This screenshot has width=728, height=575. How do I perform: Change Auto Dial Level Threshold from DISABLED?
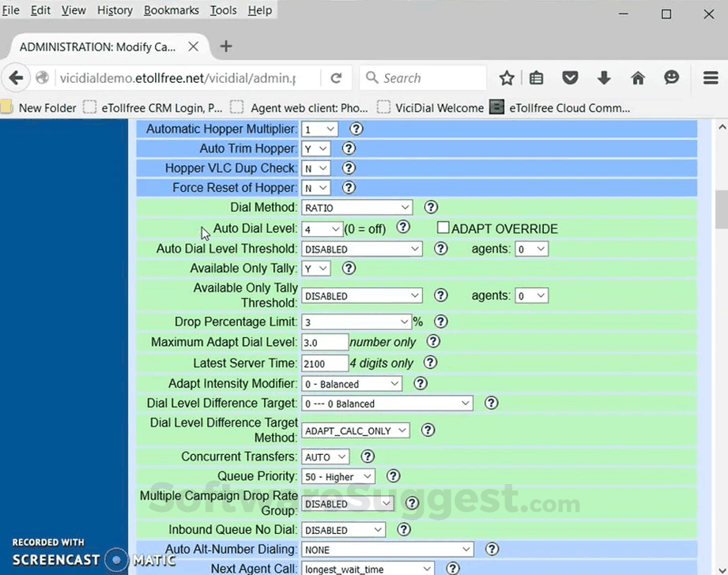pyautogui.click(x=362, y=248)
